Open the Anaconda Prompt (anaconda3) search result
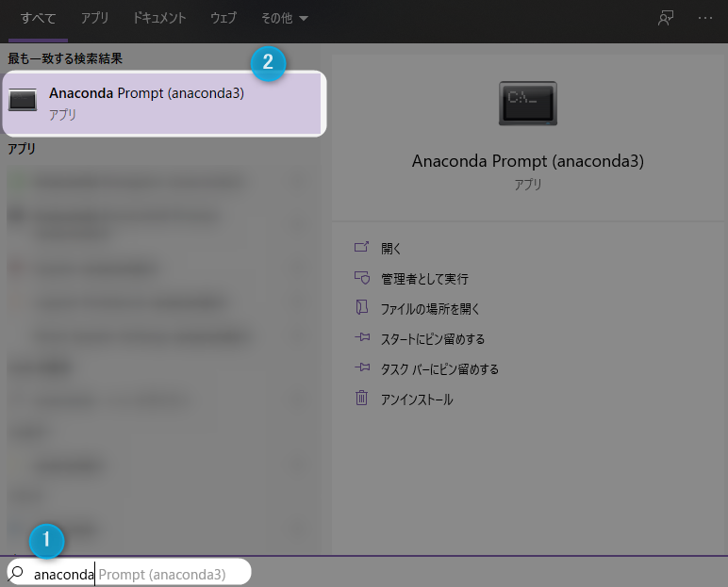 (x=162, y=103)
